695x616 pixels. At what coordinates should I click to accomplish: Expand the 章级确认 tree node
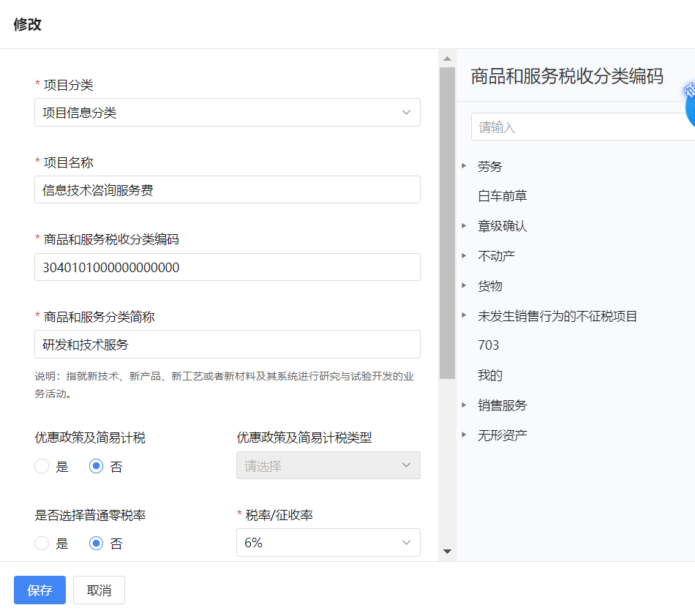click(464, 225)
